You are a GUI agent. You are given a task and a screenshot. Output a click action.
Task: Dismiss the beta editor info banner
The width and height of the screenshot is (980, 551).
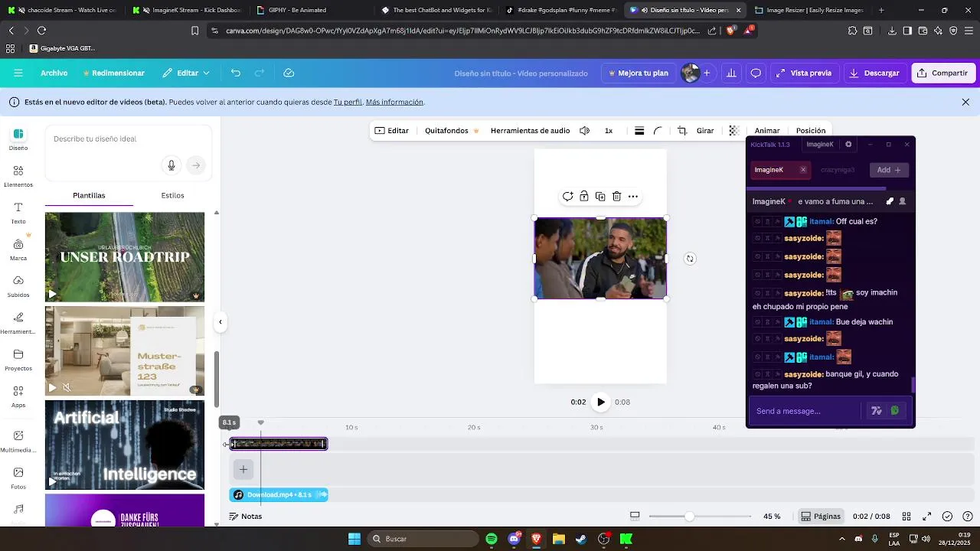965,102
